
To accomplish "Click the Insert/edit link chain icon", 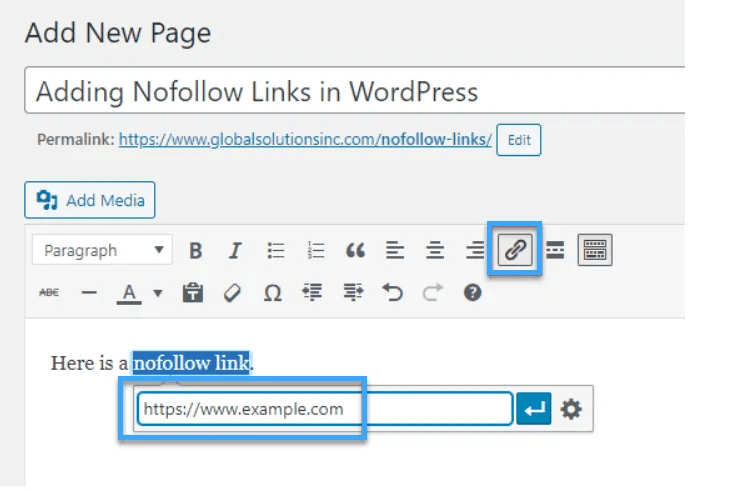I will tap(515, 249).
